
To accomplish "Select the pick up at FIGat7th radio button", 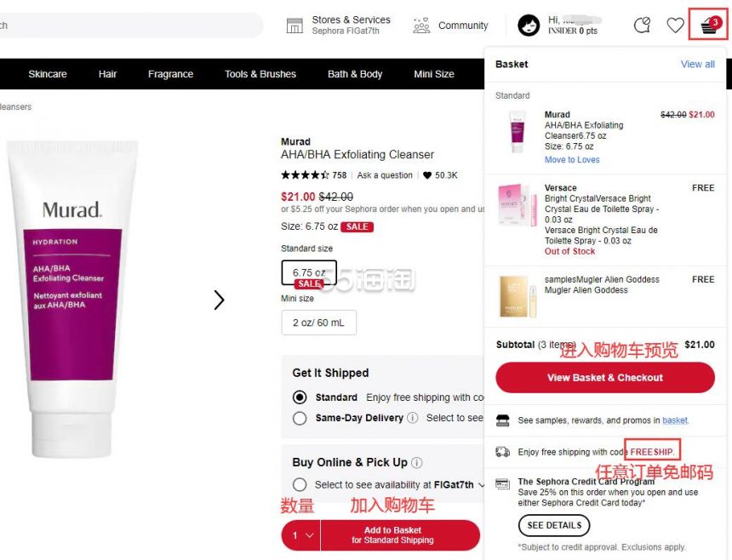I will pos(300,484).
